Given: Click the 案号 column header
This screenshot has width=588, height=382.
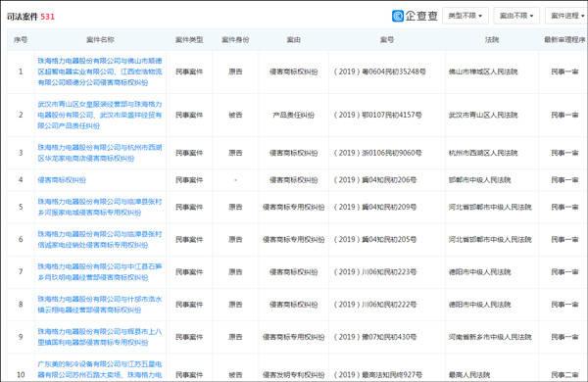Looking at the screenshot, I should 387,39.
